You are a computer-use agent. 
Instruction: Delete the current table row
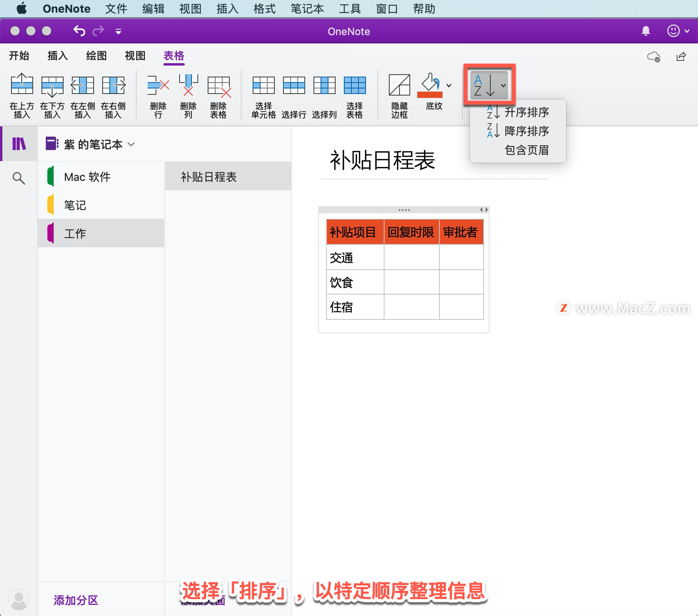pyautogui.click(x=158, y=96)
